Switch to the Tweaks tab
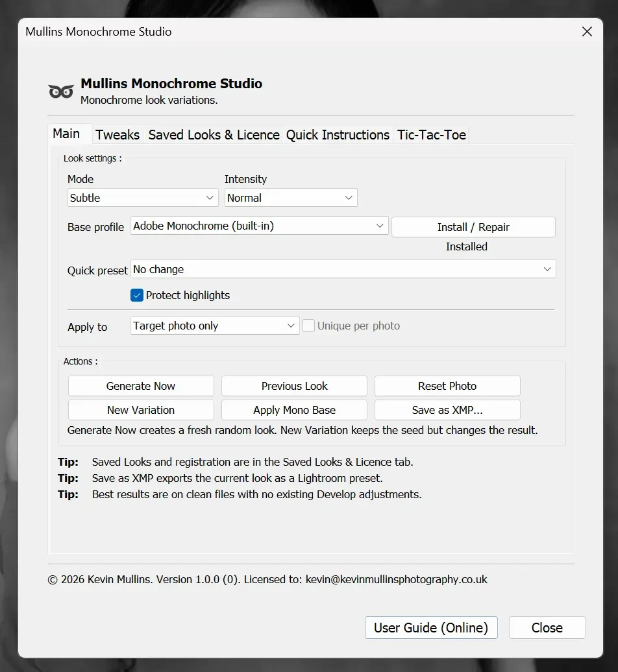The image size is (618, 672). 117,135
